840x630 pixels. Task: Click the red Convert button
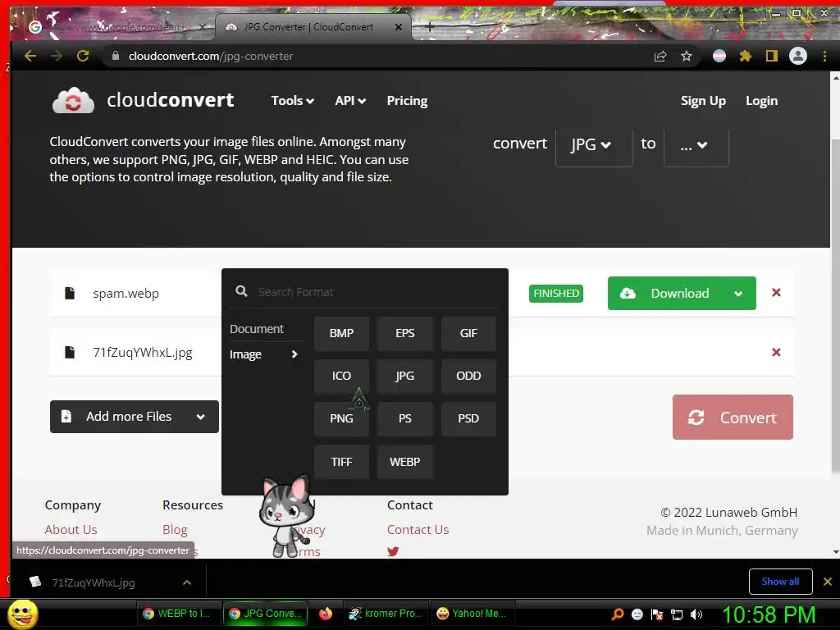[x=733, y=418]
